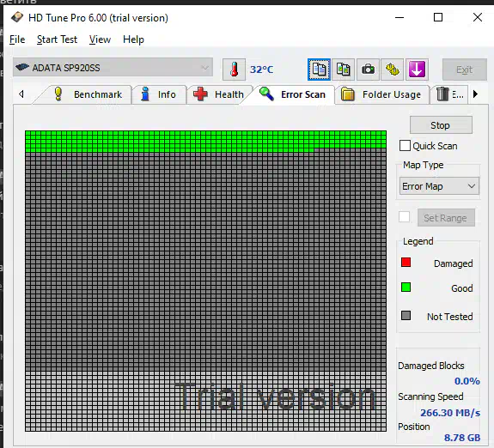Viewport: 494px width, 448px height.
Task: Maximize the HD Tune Pro window
Action: pos(438,17)
